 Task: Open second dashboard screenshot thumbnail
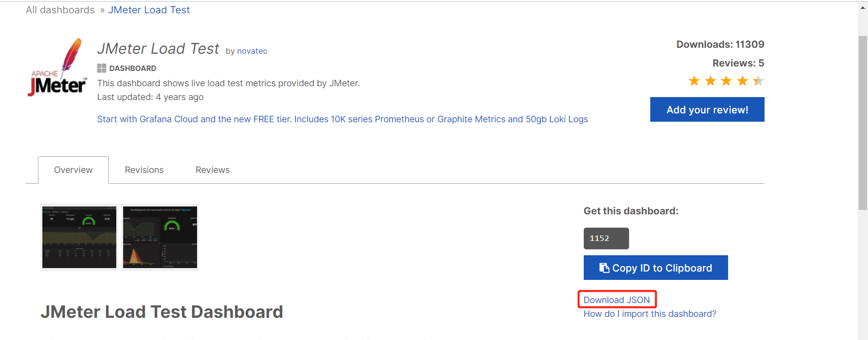point(160,237)
